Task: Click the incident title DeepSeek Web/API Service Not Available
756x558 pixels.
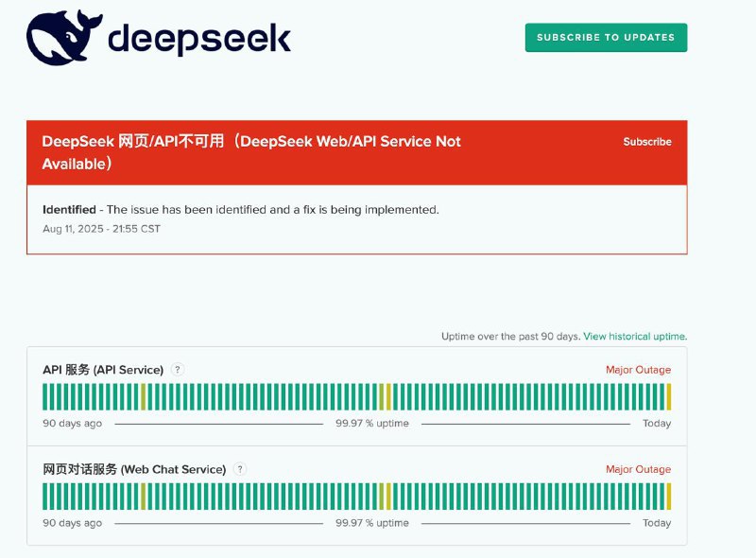Action: point(250,141)
